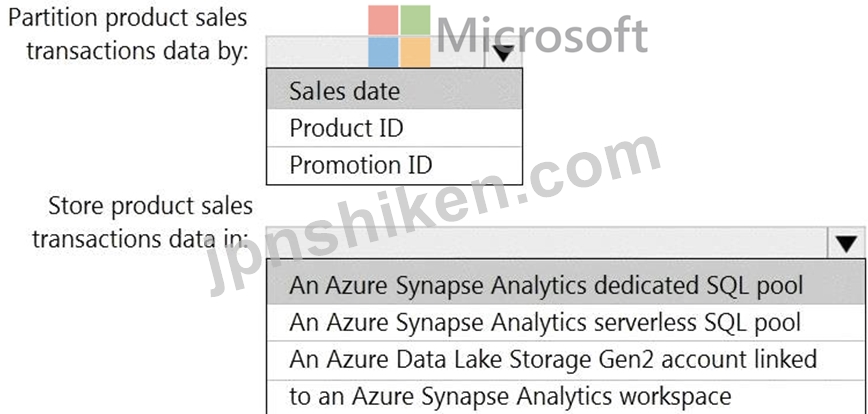Expand the store-data-in dropdown arrow
The width and height of the screenshot is (868, 414).
(846, 242)
